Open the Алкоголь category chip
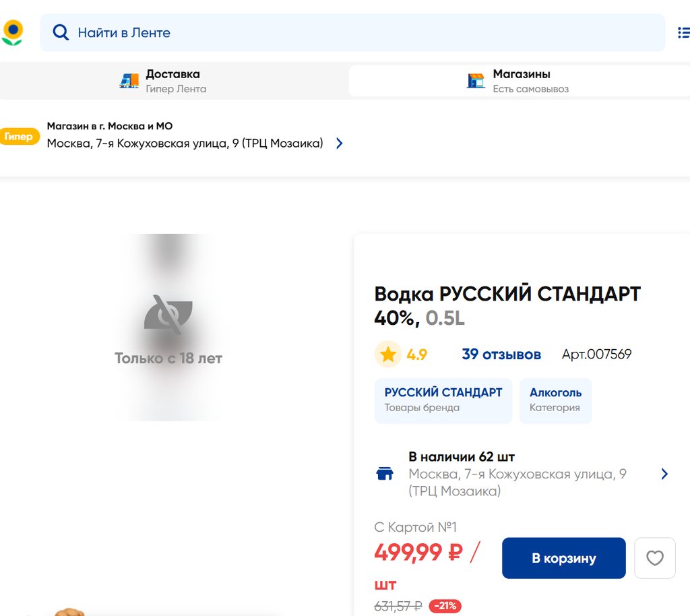 tap(555, 400)
